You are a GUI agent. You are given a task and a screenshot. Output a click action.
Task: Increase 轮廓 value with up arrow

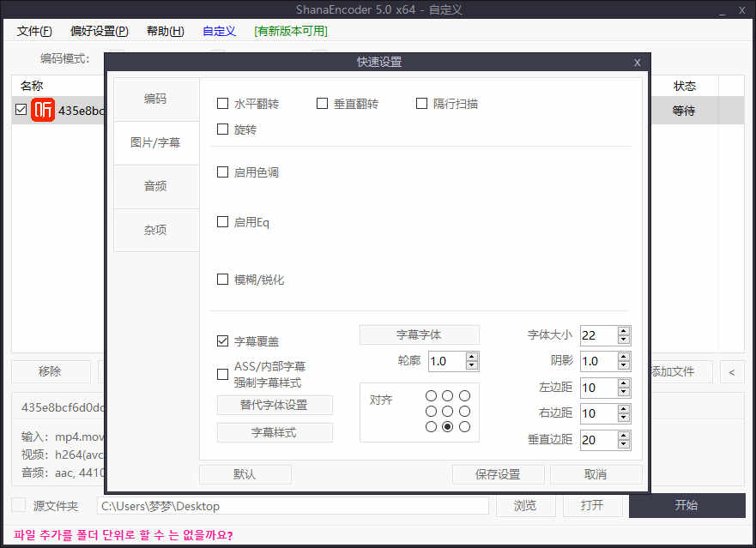coord(472,357)
